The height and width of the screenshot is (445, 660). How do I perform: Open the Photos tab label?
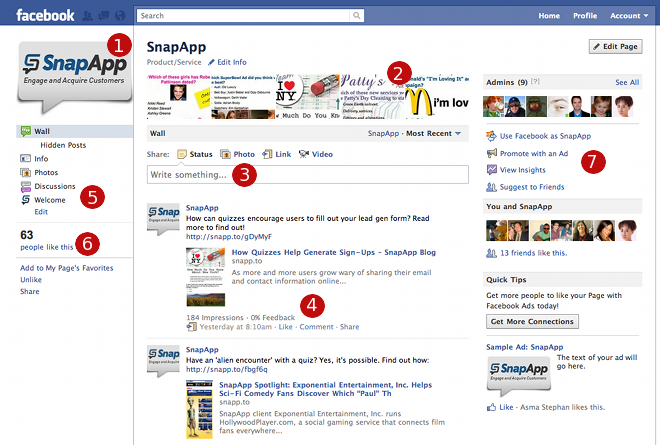pyautogui.click(x=46, y=172)
